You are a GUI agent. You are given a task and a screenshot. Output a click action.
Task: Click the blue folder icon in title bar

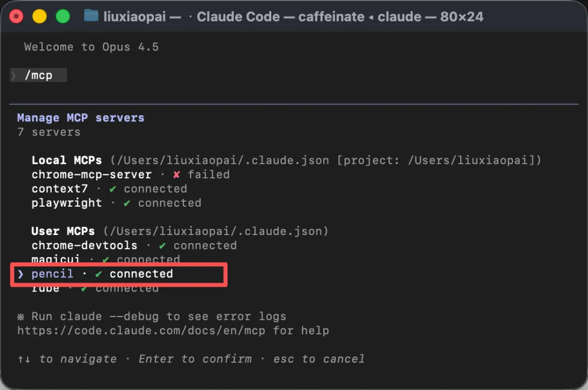click(x=91, y=16)
